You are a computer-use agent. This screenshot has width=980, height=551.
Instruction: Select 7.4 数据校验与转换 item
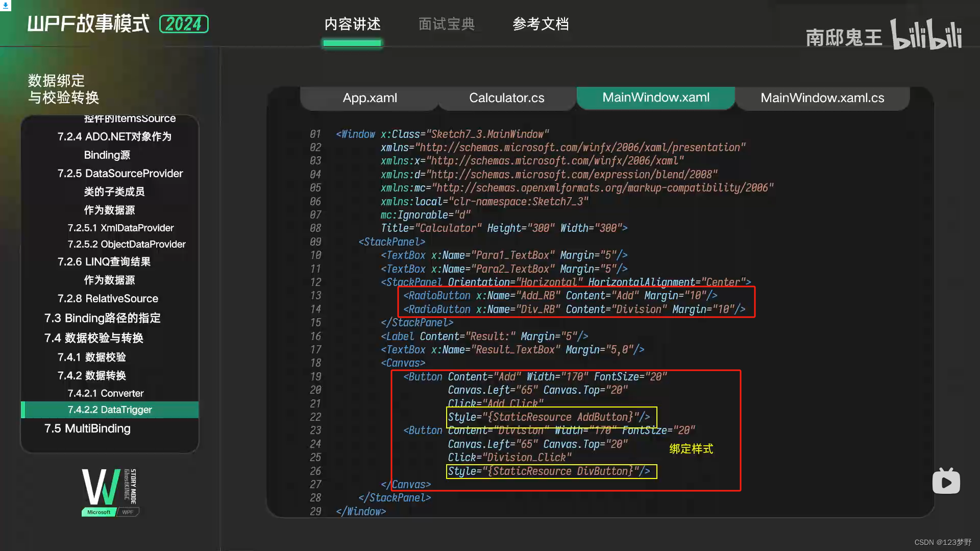93,338
